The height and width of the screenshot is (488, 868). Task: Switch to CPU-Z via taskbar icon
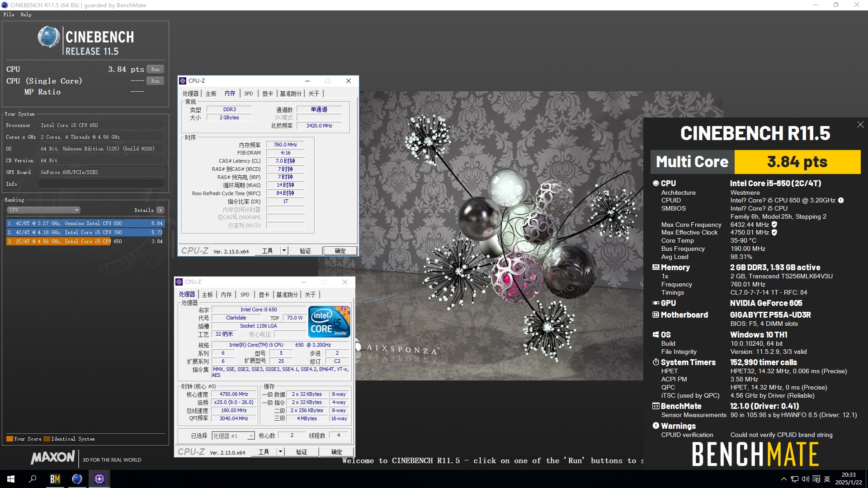(99, 479)
